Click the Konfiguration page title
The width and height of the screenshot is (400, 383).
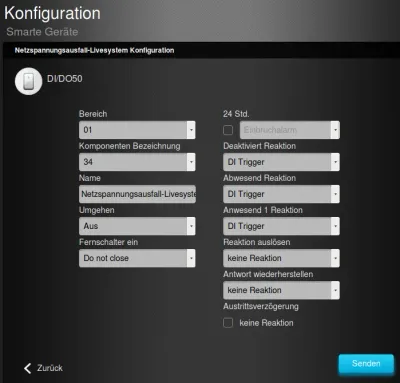point(52,13)
